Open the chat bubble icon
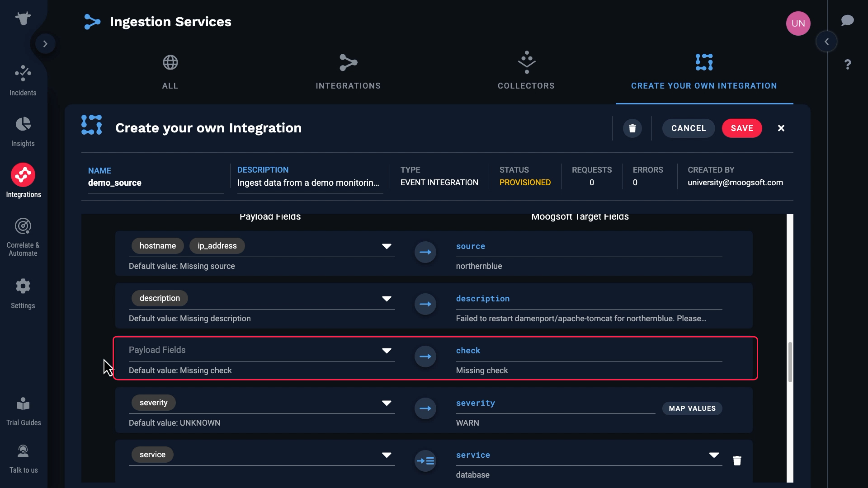The image size is (868, 488). (847, 20)
